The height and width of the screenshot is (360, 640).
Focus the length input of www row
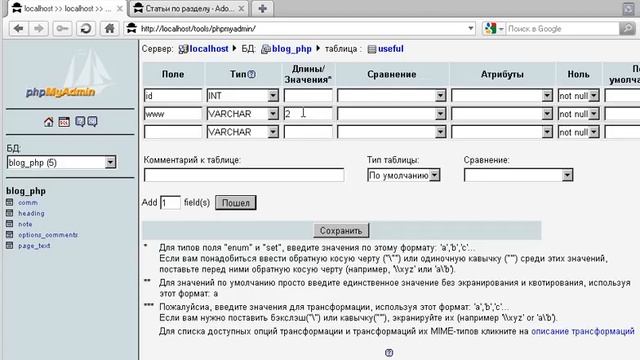tap(308, 114)
